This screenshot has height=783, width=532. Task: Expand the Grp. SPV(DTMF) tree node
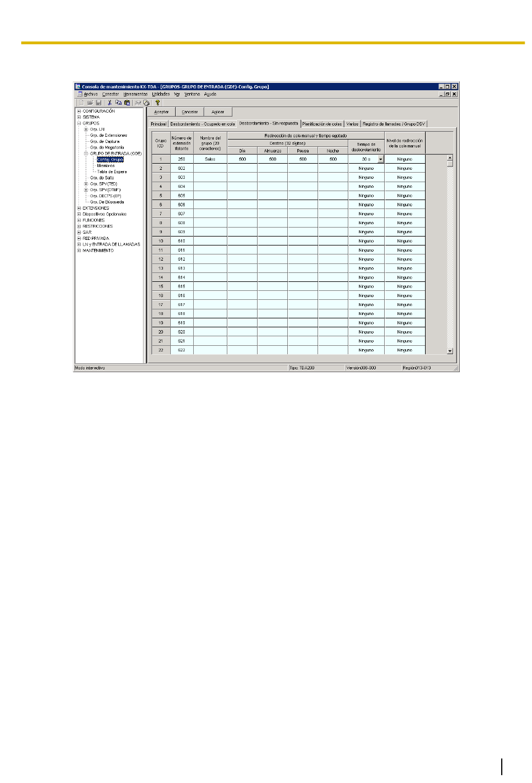click(86, 190)
